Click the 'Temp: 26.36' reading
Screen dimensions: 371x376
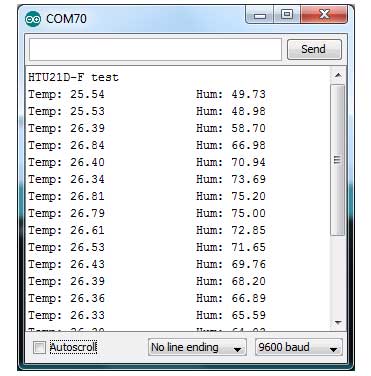point(66,298)
